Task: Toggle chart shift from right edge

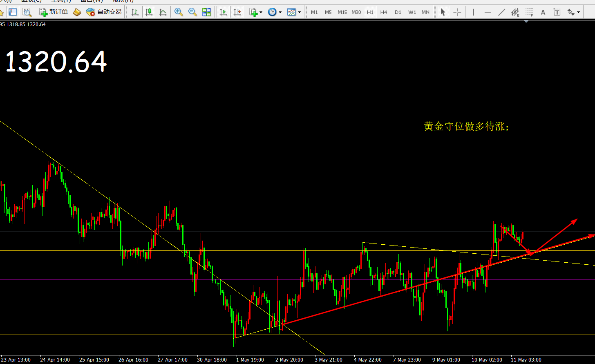Action: tap(237, 12)
